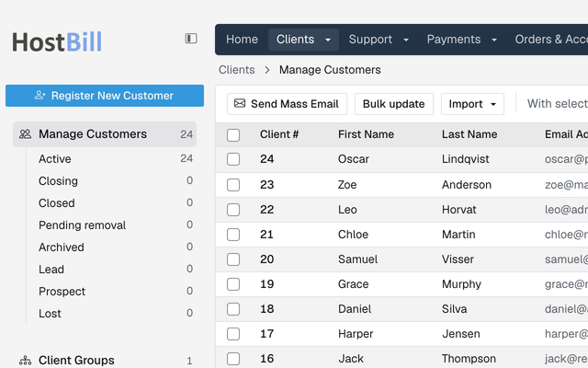Check the box for client 20 Samuel

point(233,259)
